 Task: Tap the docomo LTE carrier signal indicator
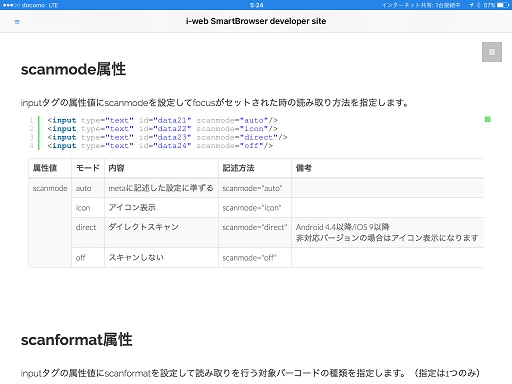click(x=30, y=5)
